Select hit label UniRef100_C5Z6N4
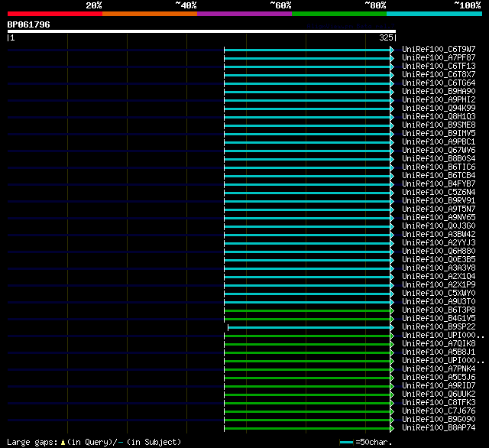The image size is (489, 448). pyautogui.click(x=439, y=193)
